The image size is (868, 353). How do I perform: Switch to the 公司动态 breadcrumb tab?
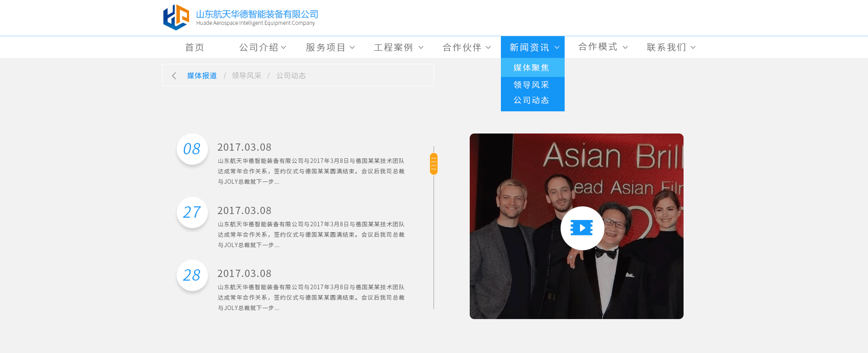tap(291, 76)
